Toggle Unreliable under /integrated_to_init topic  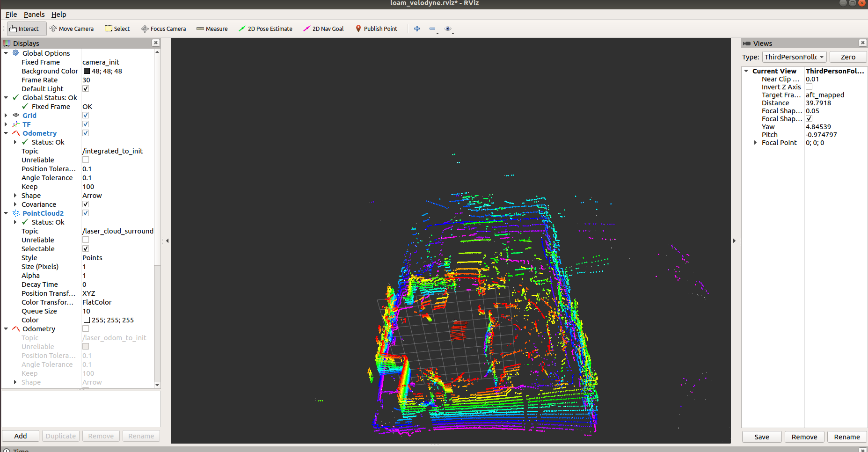point(86,160)
